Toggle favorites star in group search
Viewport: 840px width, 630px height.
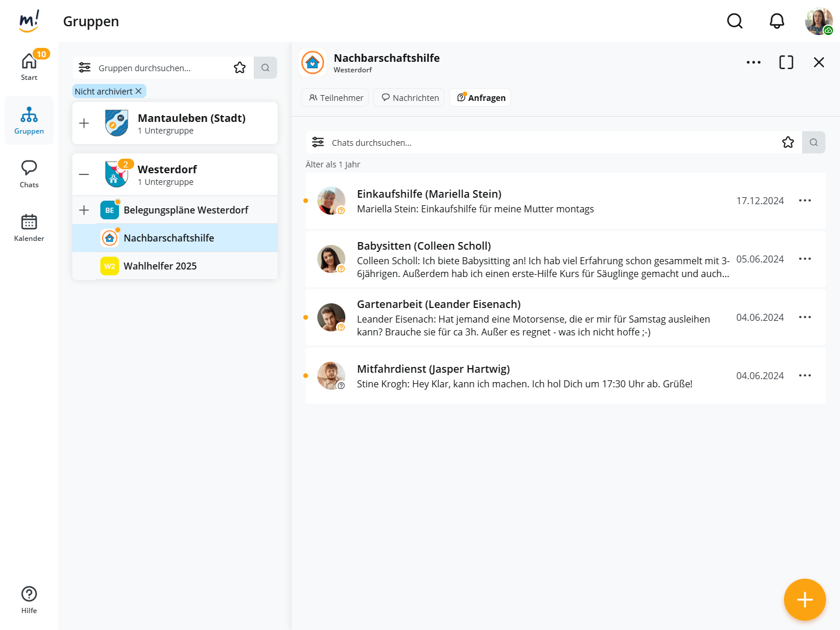tap(240, 68)
